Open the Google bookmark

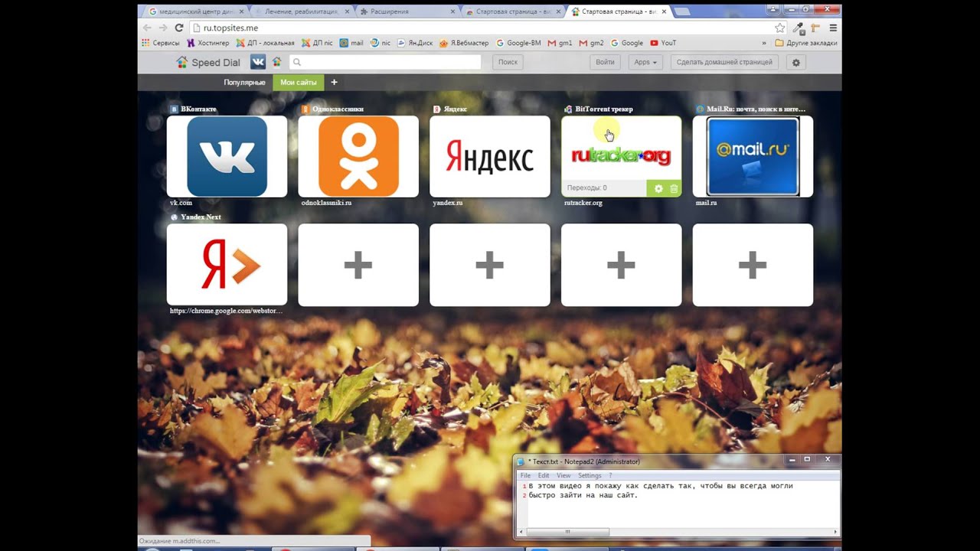[626, 43]
